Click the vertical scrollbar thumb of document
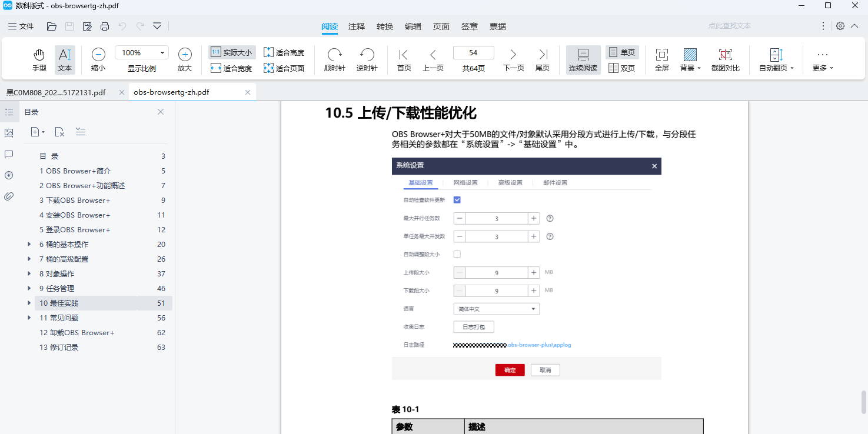 863,402
